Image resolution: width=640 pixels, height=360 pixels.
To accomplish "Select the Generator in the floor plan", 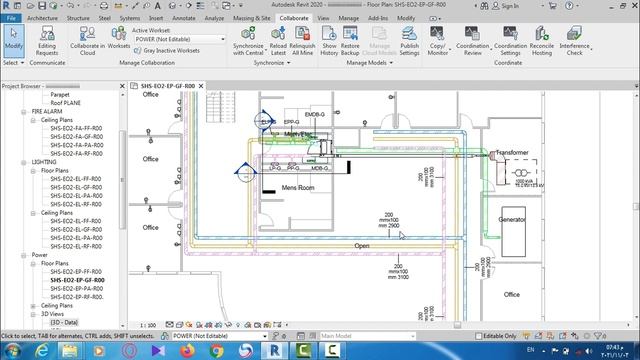I will 513,231.
